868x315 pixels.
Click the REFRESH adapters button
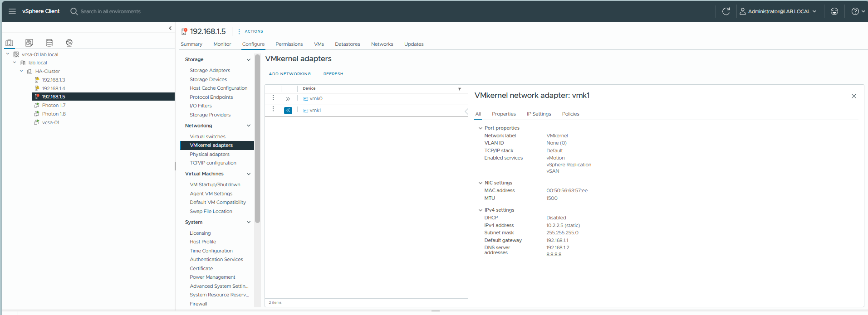pyautogui.click(x=333, y=74)
